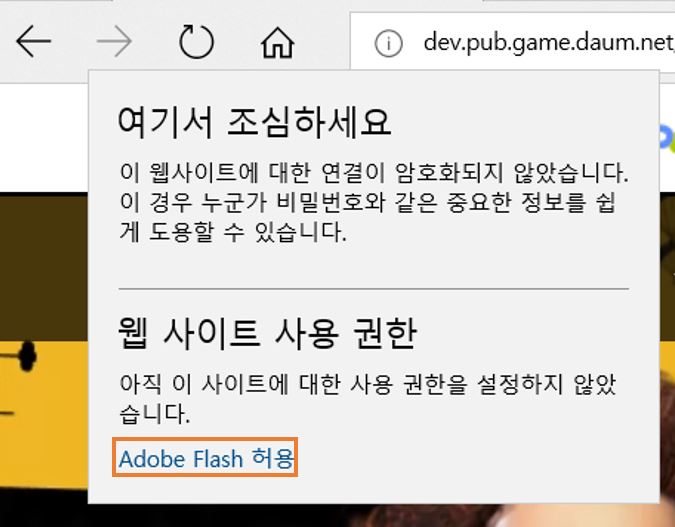Image resolution: width=675 pixels, height=527 pixels.
Task: Click the grayed forward arrow button
Action: [114, 41]
